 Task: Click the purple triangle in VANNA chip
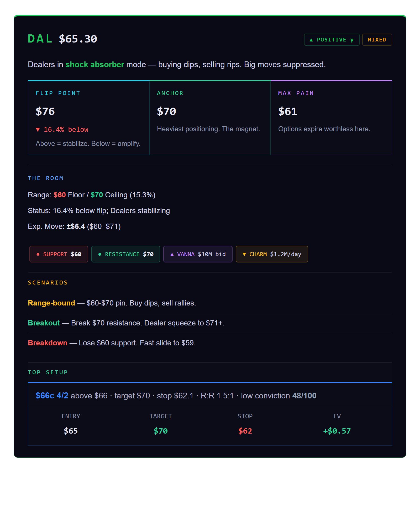pyautogui.click(x=172, y=254)
